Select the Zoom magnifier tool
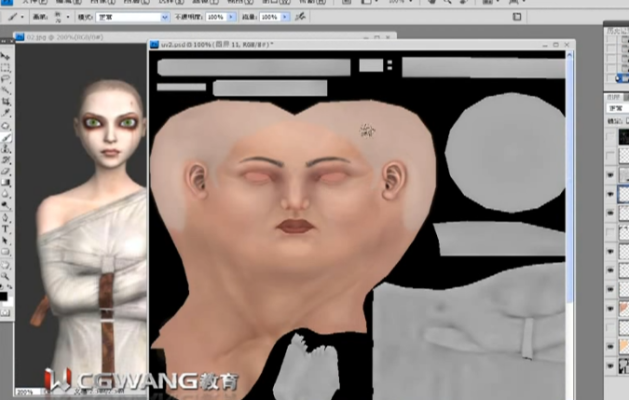Screen dimensions: 629x400 (6, 274)
